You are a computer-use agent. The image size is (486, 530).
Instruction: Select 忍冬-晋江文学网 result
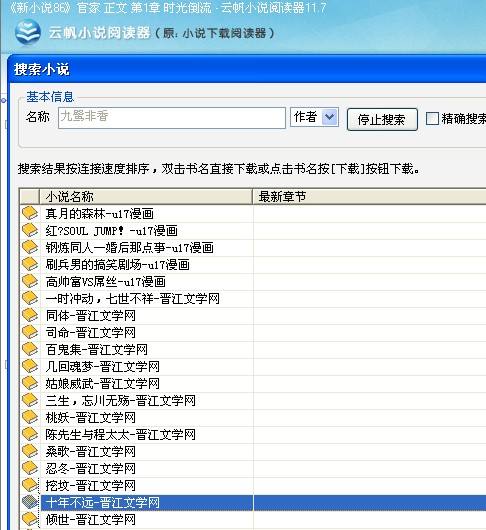point(91,469)
